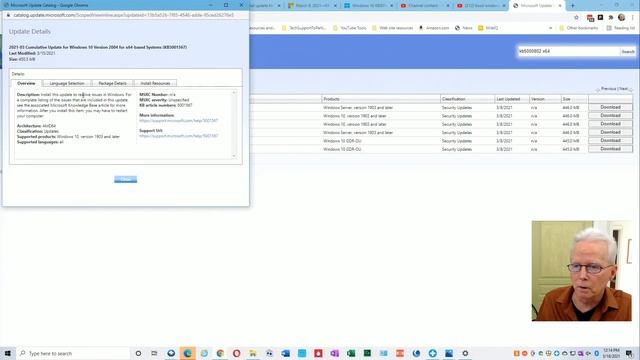Screen dimensions: 640x360
Task: Select the Overview tab in Update Details
Action: point(26,83)
